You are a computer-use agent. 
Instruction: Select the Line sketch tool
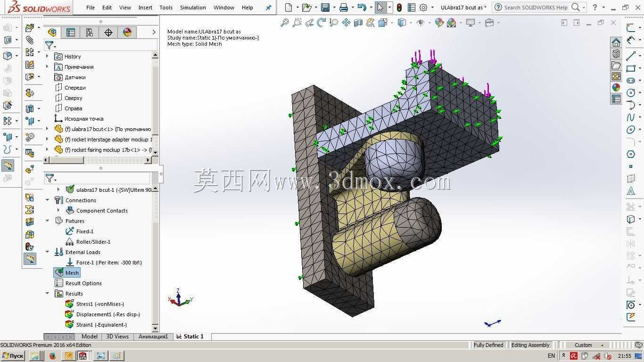point(631,56)
